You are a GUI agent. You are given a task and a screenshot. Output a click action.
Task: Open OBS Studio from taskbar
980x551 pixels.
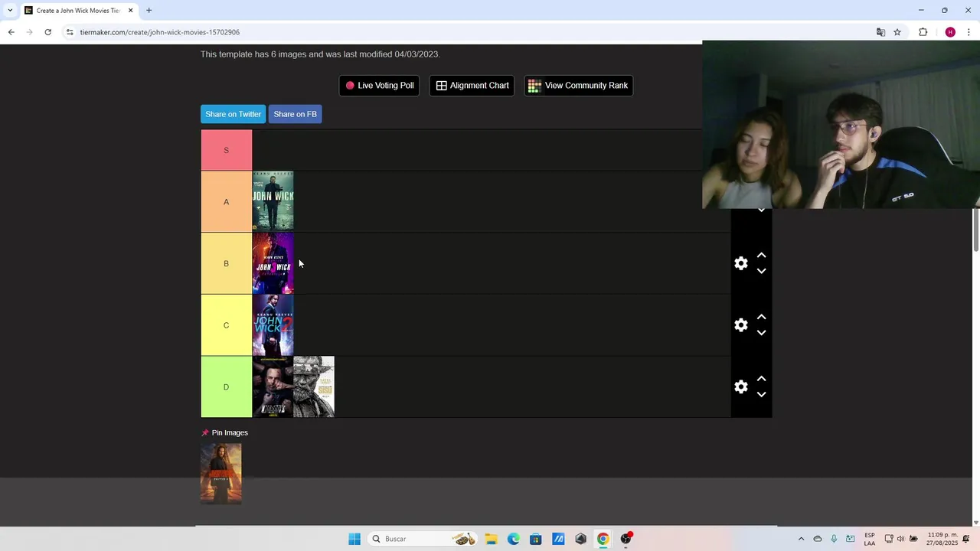point(626,539)
